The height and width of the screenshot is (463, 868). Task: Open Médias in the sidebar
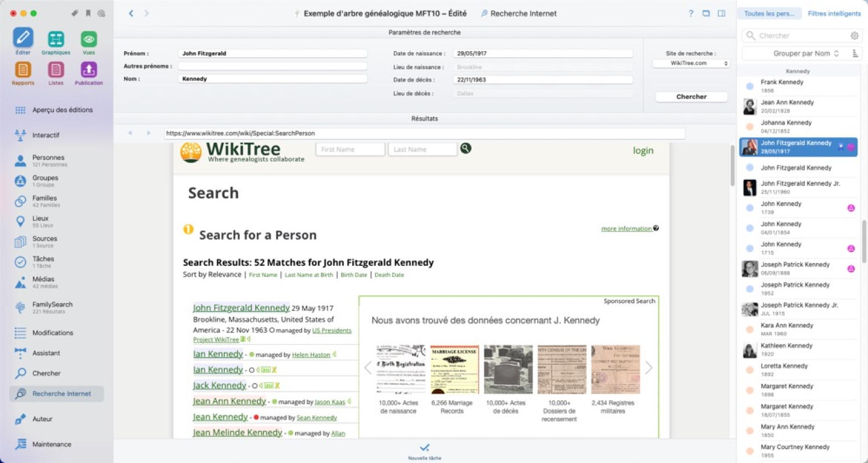57,282
